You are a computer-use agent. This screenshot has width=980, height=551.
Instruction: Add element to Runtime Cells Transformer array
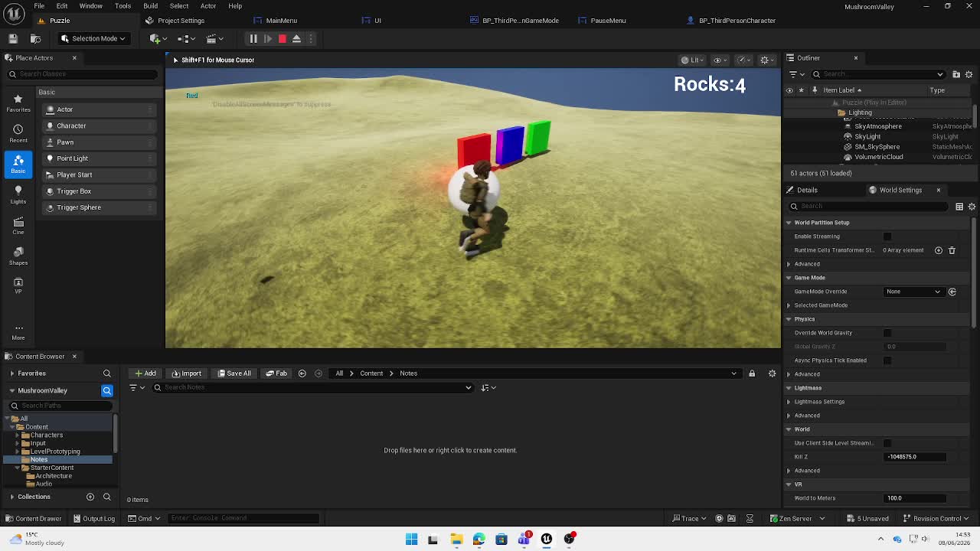[x=939, y=250]
